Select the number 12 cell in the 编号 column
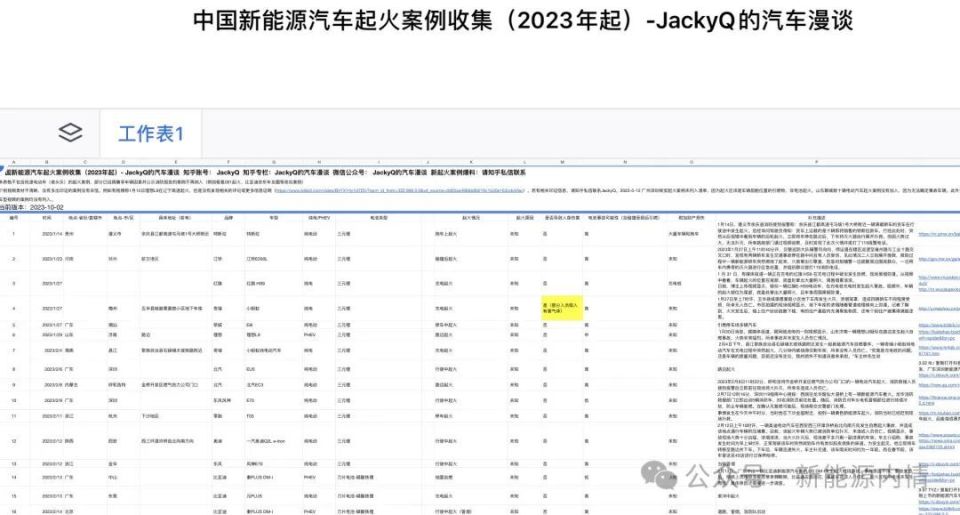 (13, 441)
